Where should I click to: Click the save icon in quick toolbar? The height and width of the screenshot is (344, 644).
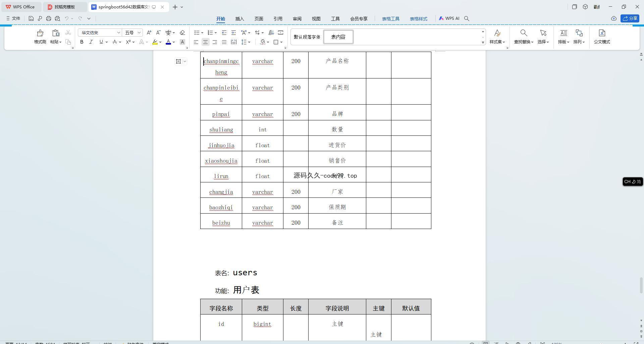click(x=31, y=18)
